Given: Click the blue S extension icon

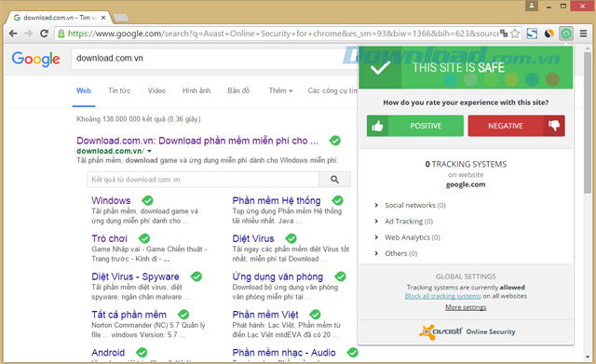Looking at the screenshot, I should click(x=532, y=34).
